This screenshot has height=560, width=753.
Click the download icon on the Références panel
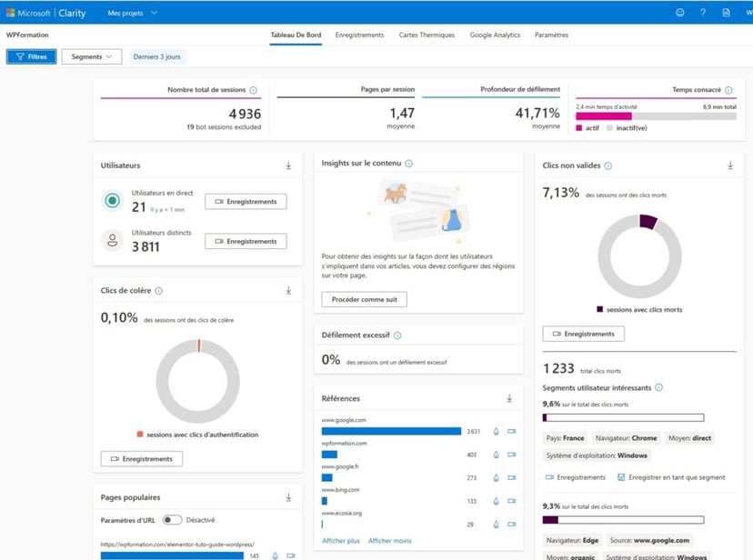[509, 398]
